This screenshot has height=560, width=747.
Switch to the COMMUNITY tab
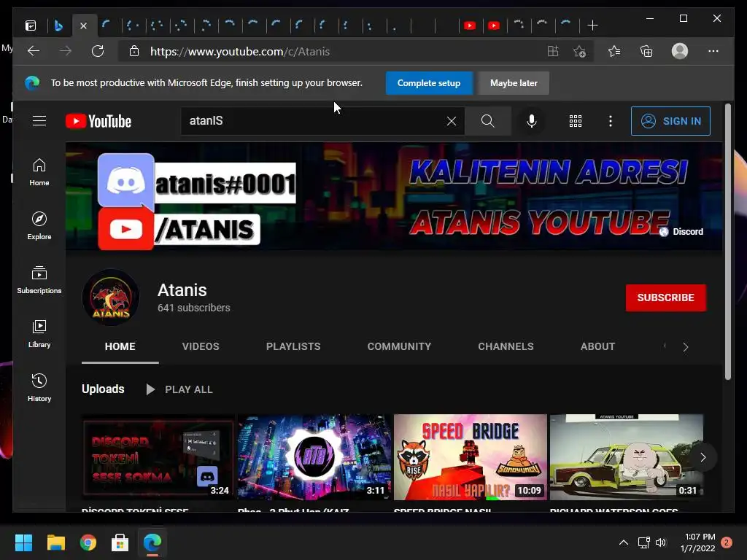click(x=399, y=346)
